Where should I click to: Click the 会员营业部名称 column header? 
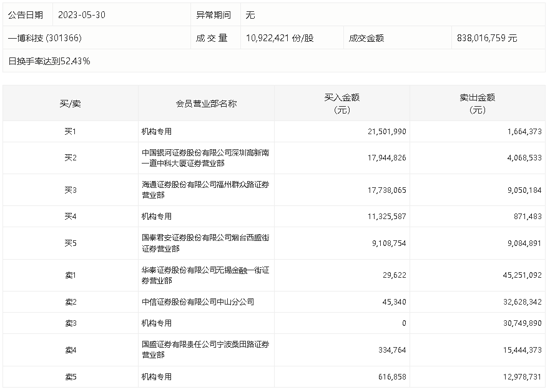pyautogui.click(x=206, y=104)
